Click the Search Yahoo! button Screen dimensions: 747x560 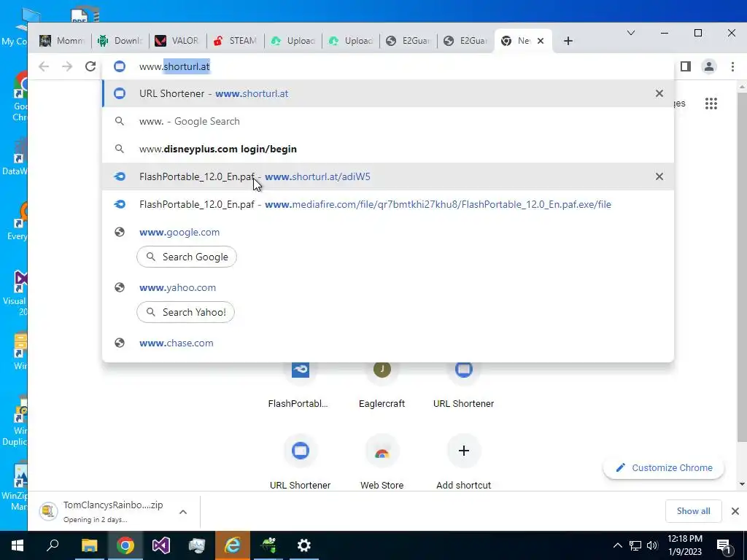tap(186, 312)
